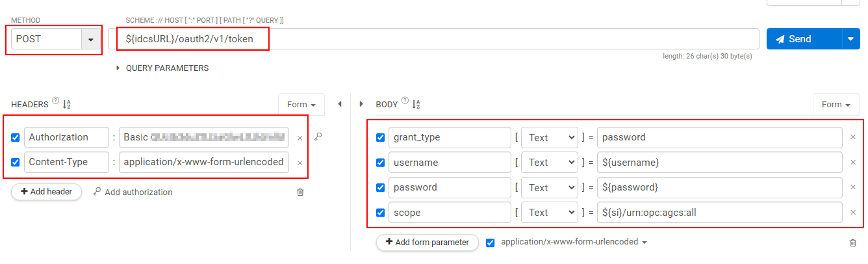
Task: Click key icon beside Authorization header
Action: (318, 137)
